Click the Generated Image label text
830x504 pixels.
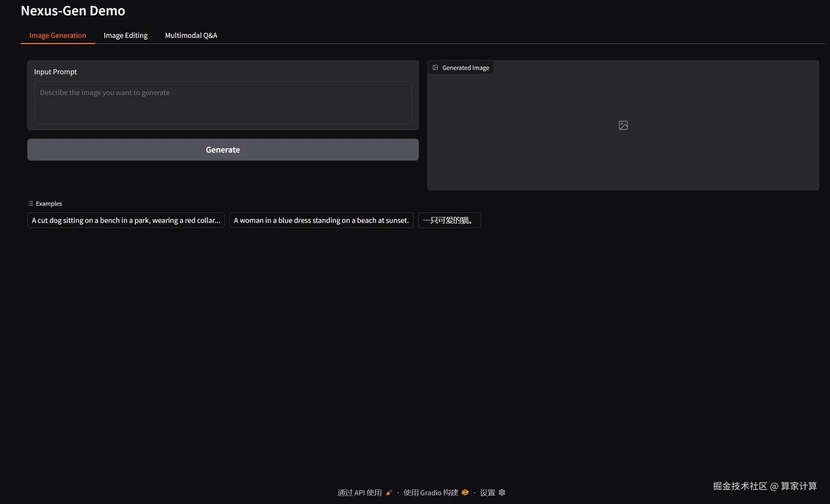(465, 68)
